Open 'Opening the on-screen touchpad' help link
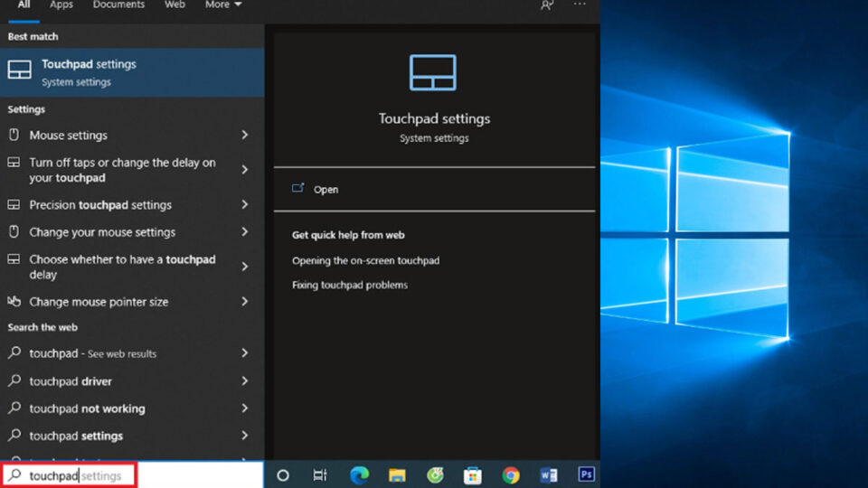This screenshot has height=488, width=868. [365, 260]
